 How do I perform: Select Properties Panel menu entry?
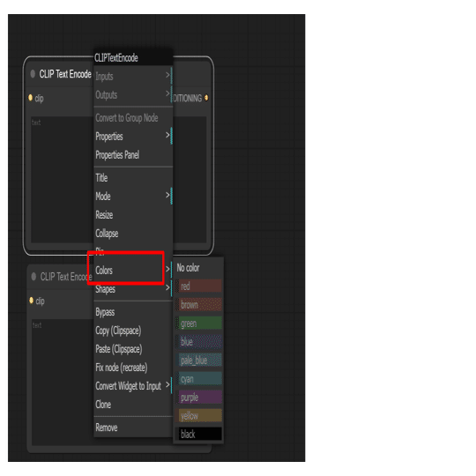(133, 155)
